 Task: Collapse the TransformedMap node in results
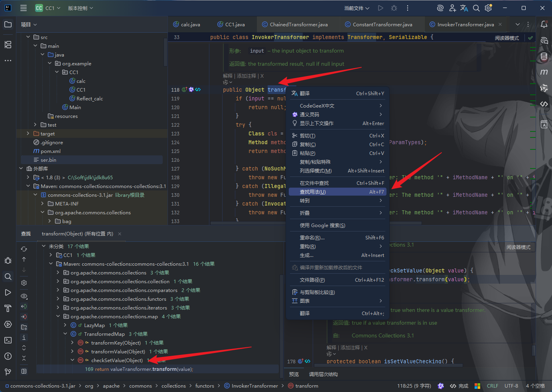[65, 334]
